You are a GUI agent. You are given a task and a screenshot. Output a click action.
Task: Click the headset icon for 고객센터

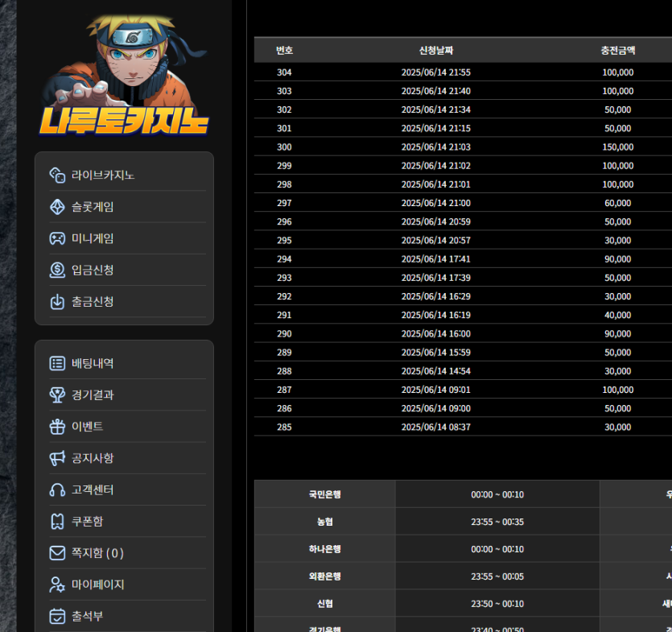[x=57, y=489]
